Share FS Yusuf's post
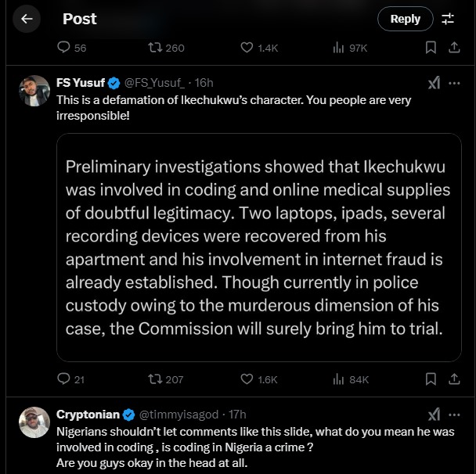The image size is (476, 474). point(453,379)
